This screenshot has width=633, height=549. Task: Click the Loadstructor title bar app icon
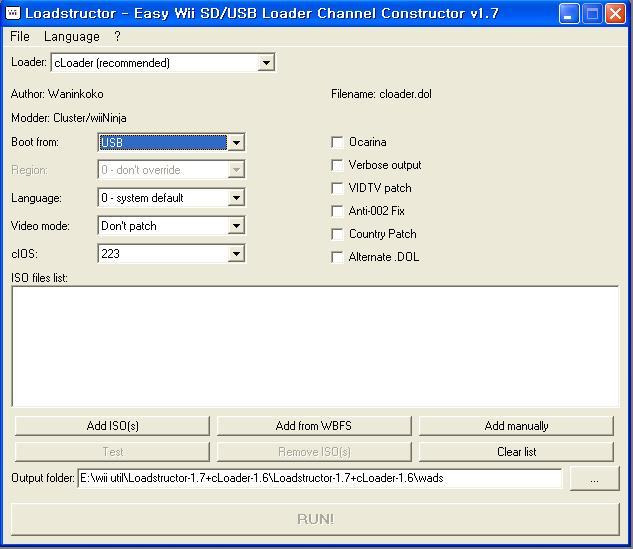[x=13, y=13]
